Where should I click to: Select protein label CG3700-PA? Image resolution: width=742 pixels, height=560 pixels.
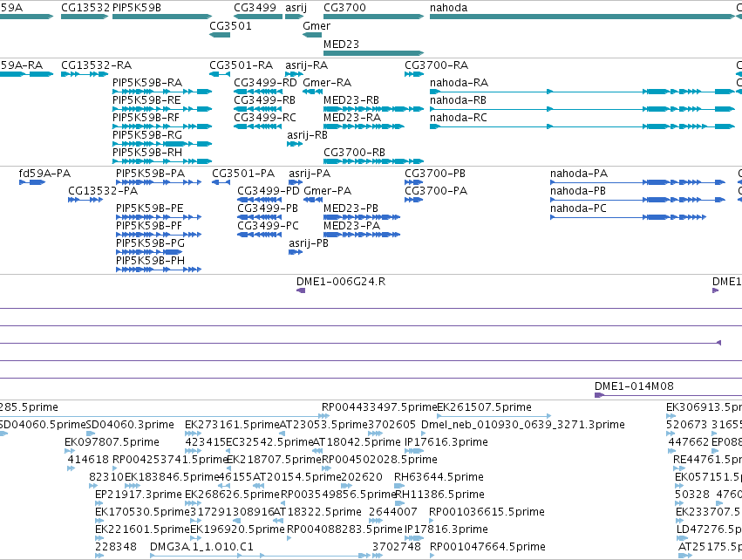pyautogui.click(x=436, y=191)
